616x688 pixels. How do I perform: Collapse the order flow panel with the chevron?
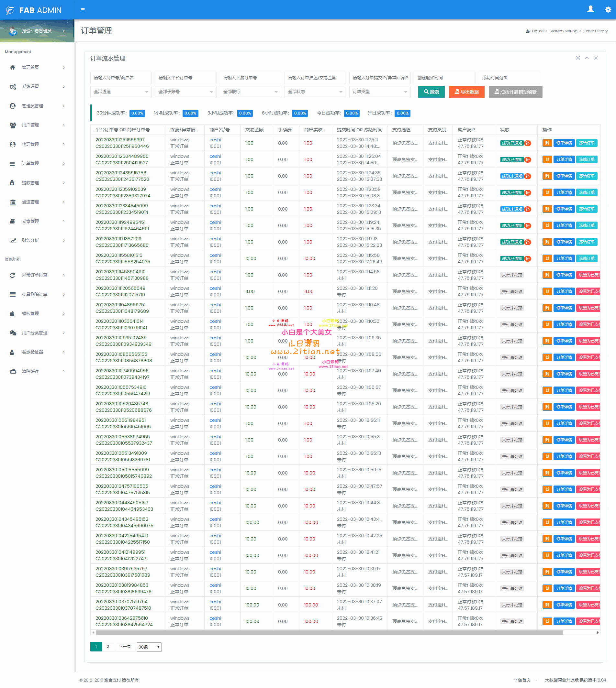(587, 58)
